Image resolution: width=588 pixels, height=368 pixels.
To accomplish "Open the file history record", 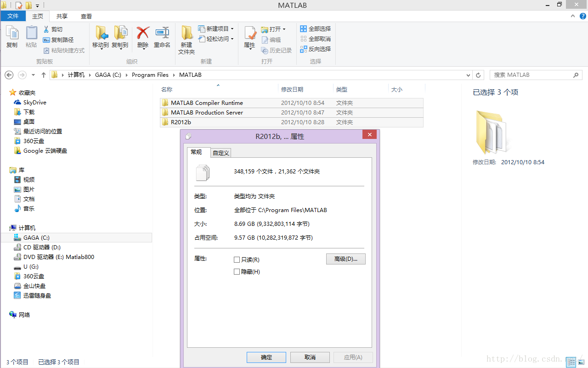I will 277,50.
